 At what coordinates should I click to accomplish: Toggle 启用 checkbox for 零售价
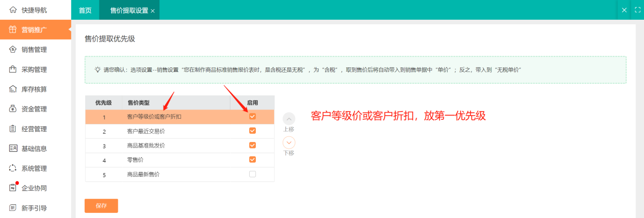pos(252,160)
